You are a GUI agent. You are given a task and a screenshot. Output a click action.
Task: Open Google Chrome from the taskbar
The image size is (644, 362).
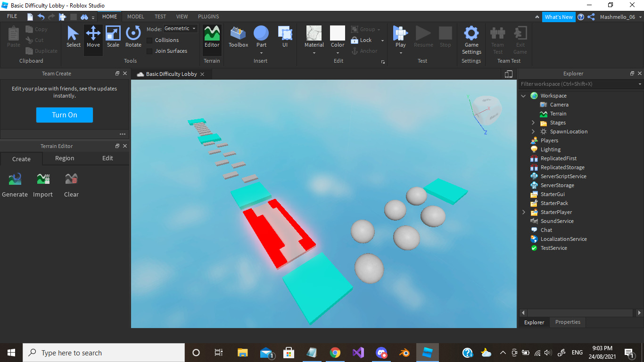[x=335, y=353]
